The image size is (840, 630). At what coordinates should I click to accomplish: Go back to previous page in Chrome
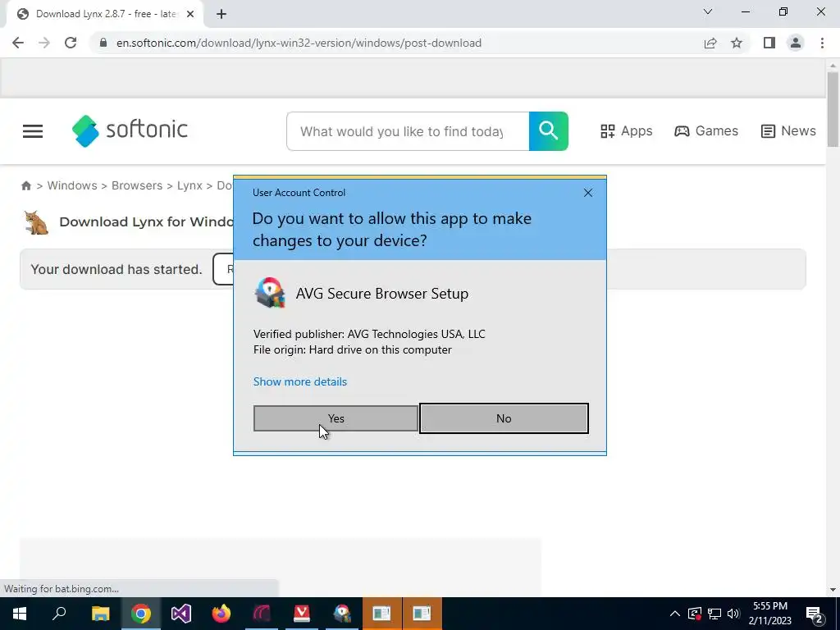(18, 43)
